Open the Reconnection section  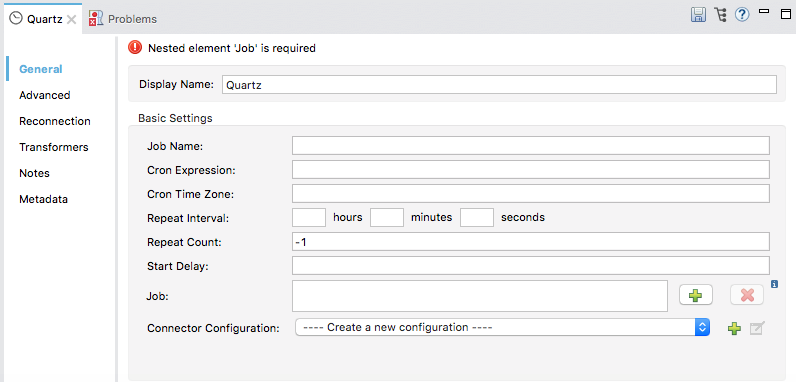pyautogui.click(x=55, y=121)
